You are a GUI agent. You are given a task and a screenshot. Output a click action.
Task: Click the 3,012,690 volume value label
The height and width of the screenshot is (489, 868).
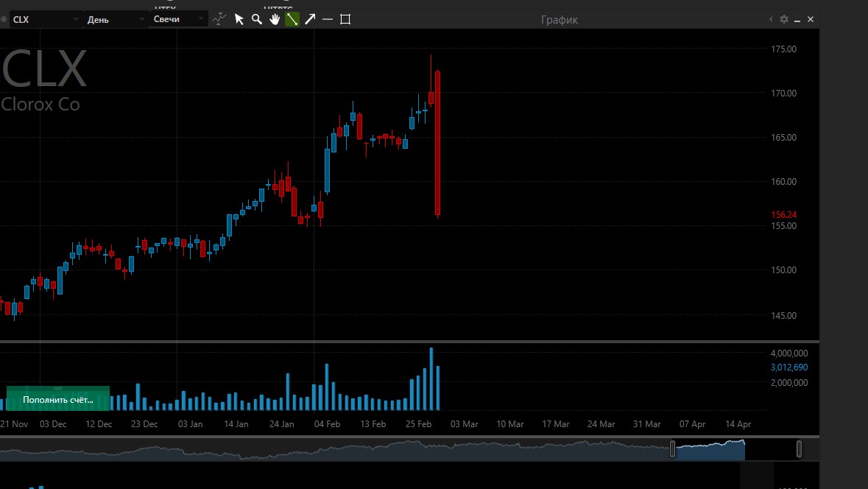(788, 367)
